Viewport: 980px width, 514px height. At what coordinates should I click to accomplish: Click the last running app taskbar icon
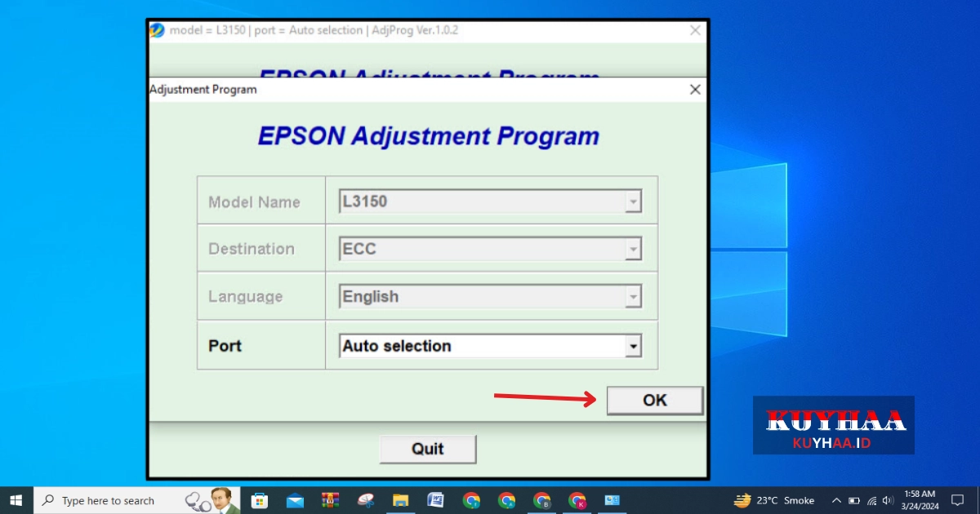coord(612,500)
